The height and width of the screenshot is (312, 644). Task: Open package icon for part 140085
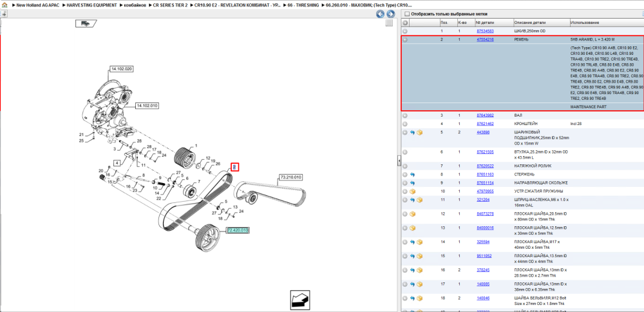coord(419,284)
